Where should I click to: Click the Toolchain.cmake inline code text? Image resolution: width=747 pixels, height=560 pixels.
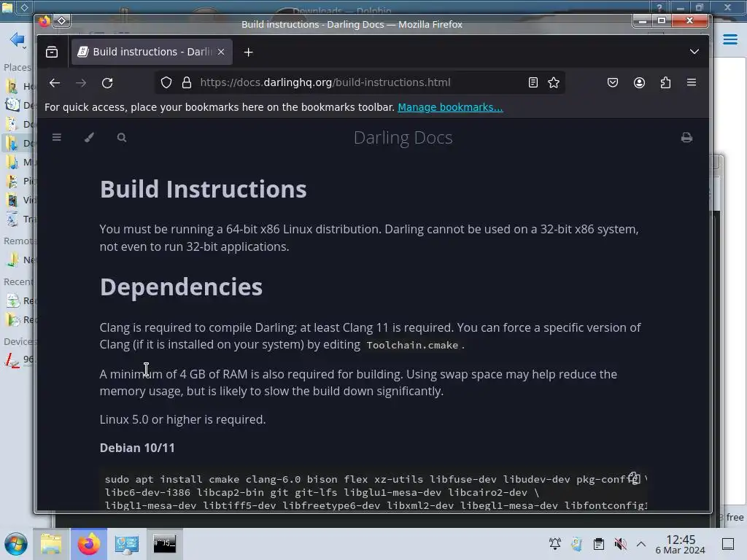coord(412,345)
